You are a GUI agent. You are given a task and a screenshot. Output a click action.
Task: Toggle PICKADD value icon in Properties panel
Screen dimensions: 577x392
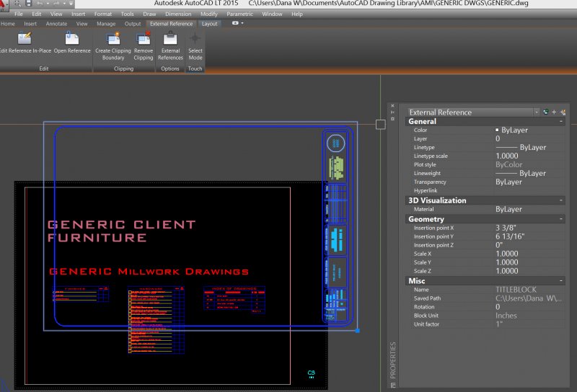click(x=546, y=112)
